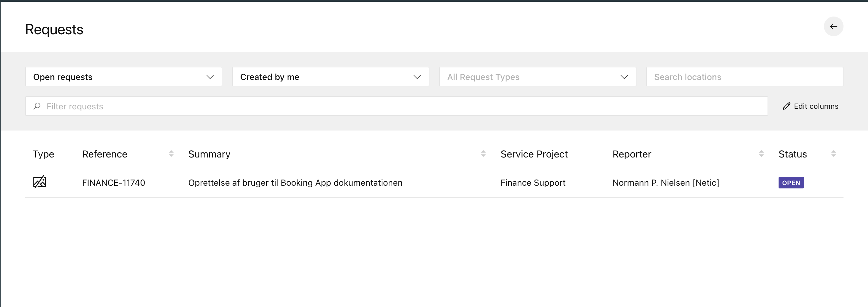Select reporter Normann P. Nielsen [Netic]

tap(666, 183)
